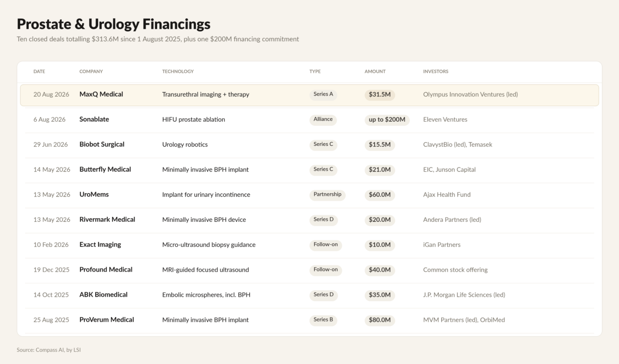Click Transurethral imaging + therapy cell
This screenshot has width=619, height=364.
tap(206, 94)
